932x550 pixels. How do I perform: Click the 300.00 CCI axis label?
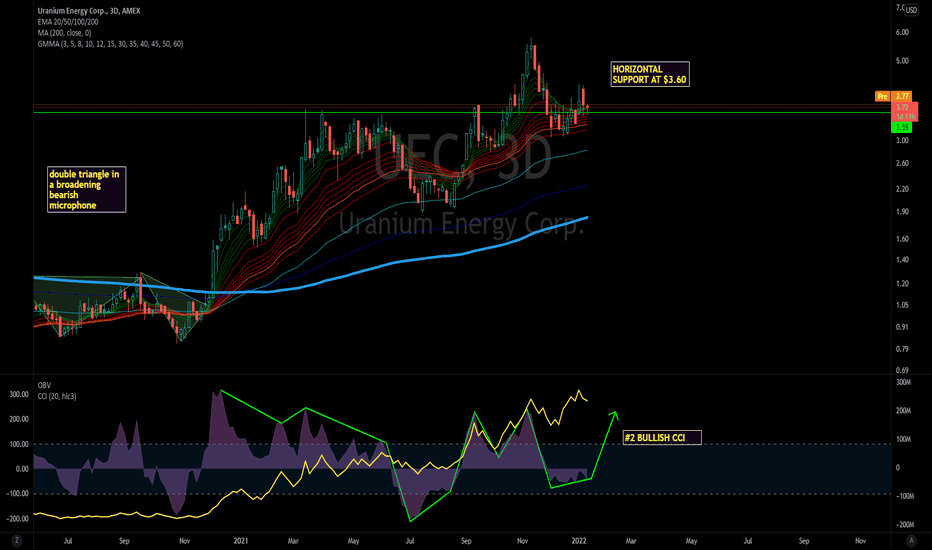pos(19,394)
